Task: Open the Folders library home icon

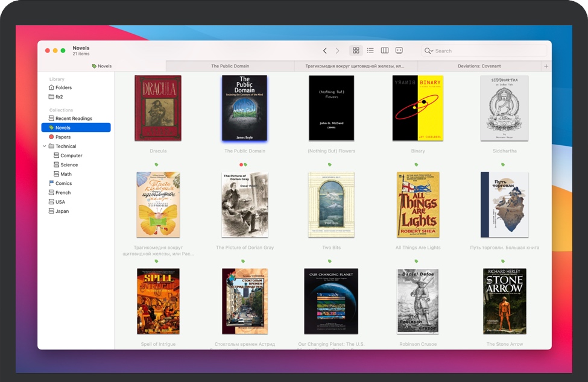Action: click(51, 87)
